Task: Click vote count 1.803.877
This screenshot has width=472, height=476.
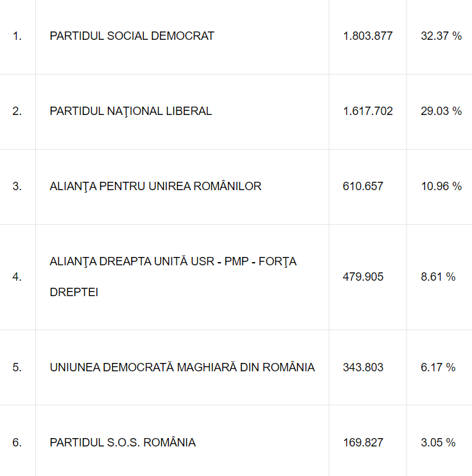Action: (x=367, y=36)
